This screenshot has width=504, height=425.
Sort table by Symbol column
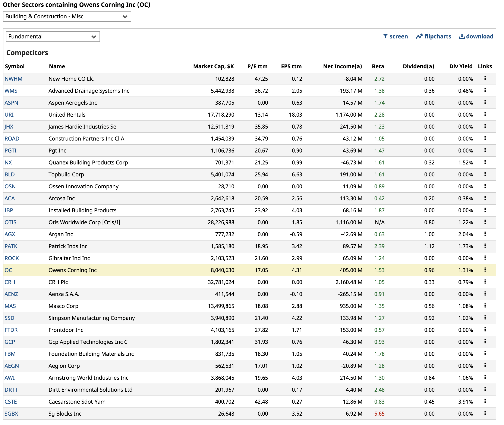tap(15, 66)
